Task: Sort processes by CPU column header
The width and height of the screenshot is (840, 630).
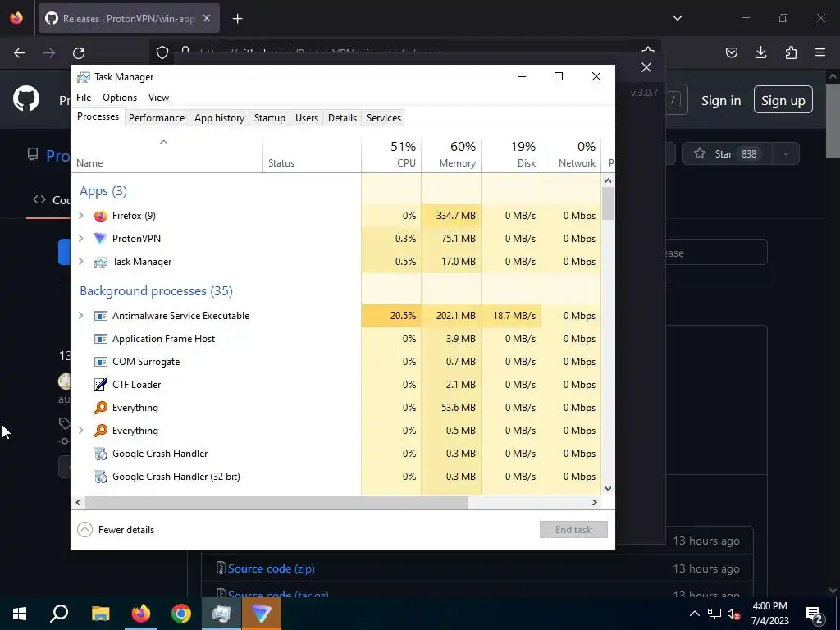Action: tap(391, 153)
